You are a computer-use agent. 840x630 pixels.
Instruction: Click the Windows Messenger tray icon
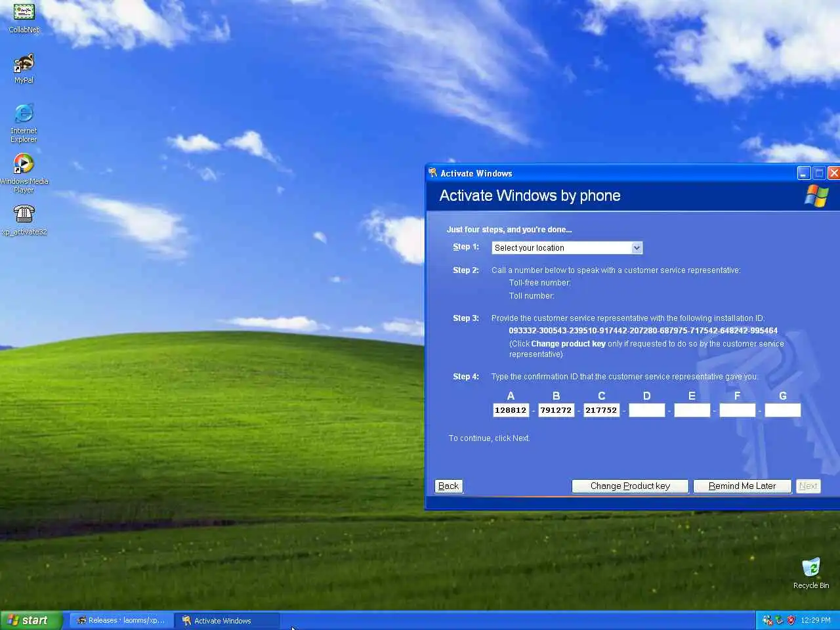pos(767,620)
